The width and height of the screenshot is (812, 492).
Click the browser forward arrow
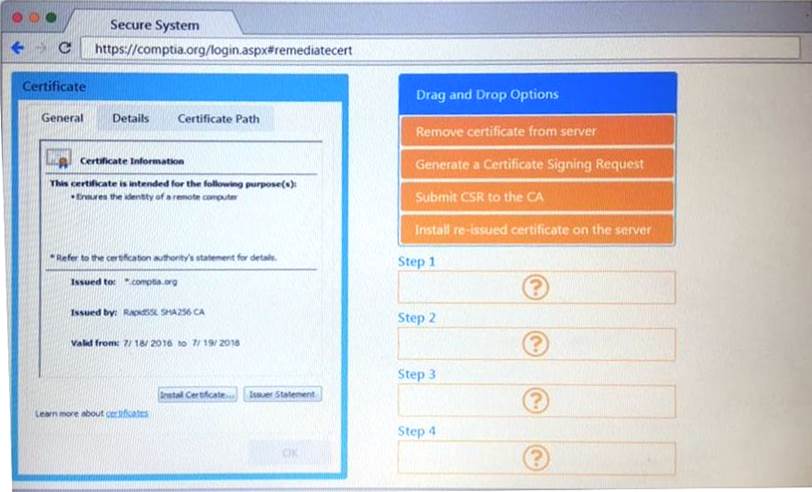41,48
